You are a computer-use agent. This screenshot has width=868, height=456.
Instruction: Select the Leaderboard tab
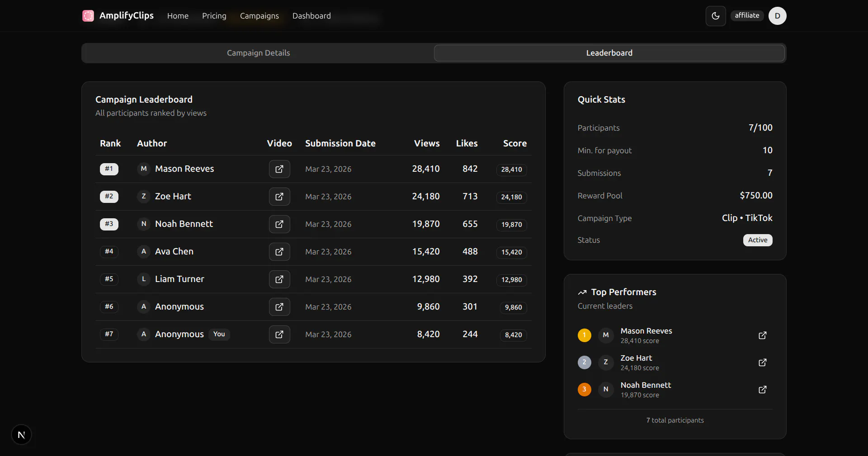tap(609, 53)
